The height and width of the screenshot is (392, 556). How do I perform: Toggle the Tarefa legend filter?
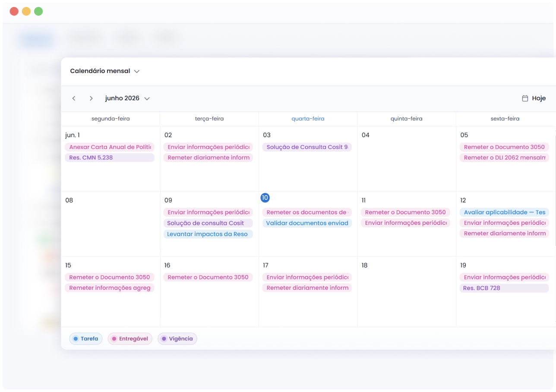click(x=85, y=339)
